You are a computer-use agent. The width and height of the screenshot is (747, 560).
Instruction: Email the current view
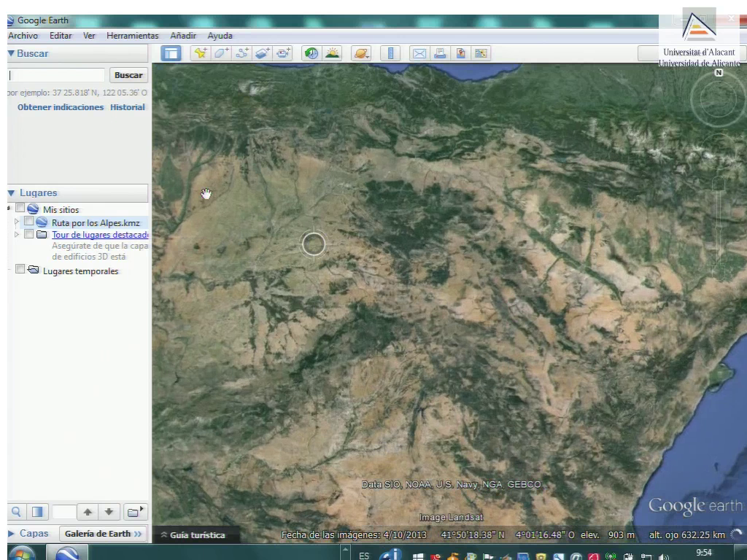[x=419, y=53]
